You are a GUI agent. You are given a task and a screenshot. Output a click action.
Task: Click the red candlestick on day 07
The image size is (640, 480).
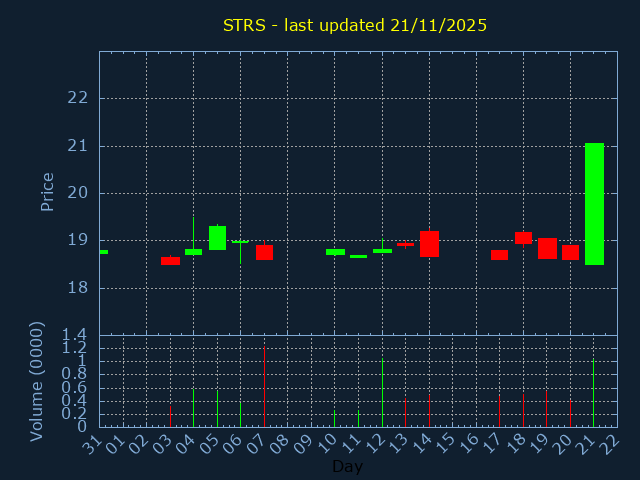pyautogui.click(x=264, y=252)
